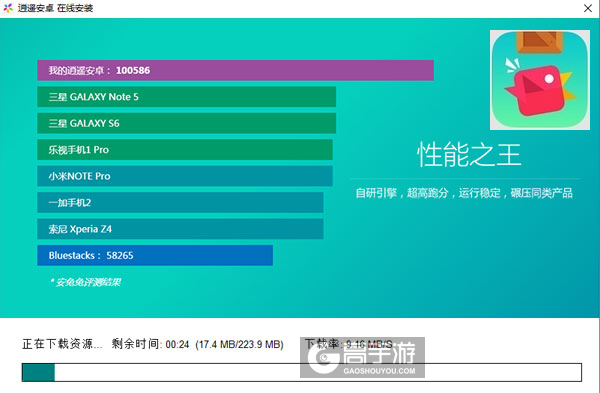The height and width of the screenshot is (393, 600).
Task: Click the installer logo in title bar
Action: (x=8, y=8)
